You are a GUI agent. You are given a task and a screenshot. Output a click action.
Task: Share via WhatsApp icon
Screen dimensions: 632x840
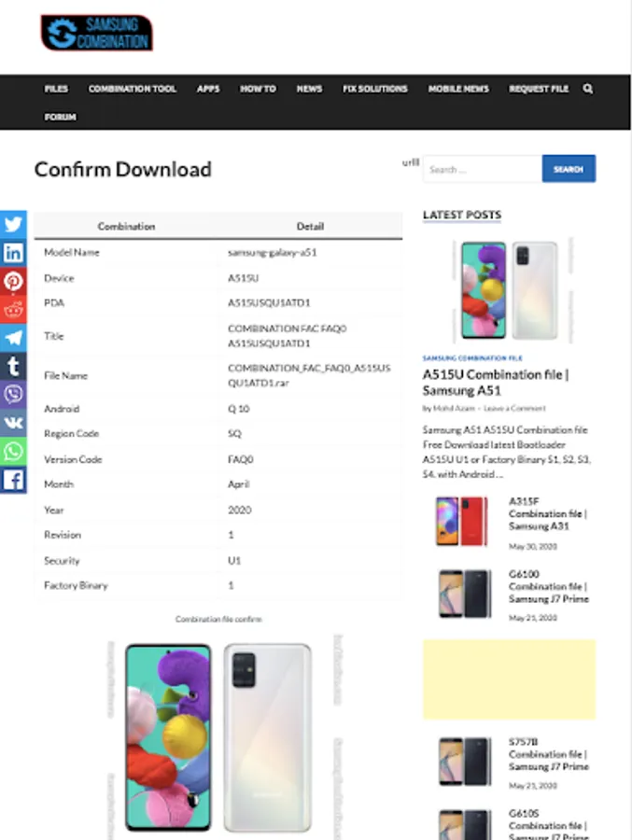click(13, 451)
